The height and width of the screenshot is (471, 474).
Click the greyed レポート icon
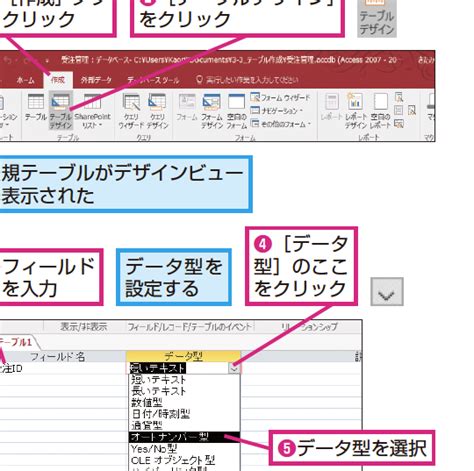click(x=331, y=107)
